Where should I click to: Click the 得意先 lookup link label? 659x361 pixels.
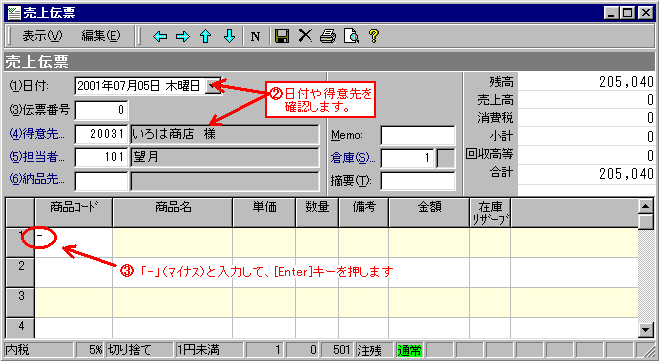pyautogui.click(x=37, y=134)
